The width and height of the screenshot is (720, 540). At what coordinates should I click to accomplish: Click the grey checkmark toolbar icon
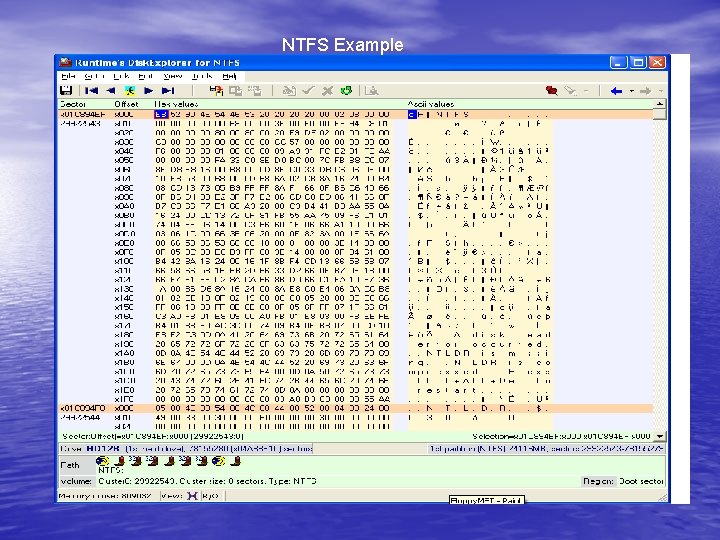308,90
